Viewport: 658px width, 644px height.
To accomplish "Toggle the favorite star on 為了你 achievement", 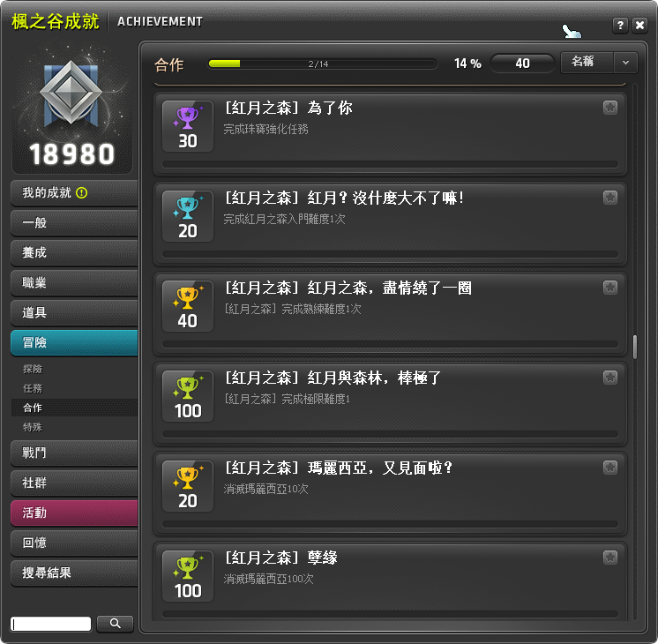I will click(610, 108).
